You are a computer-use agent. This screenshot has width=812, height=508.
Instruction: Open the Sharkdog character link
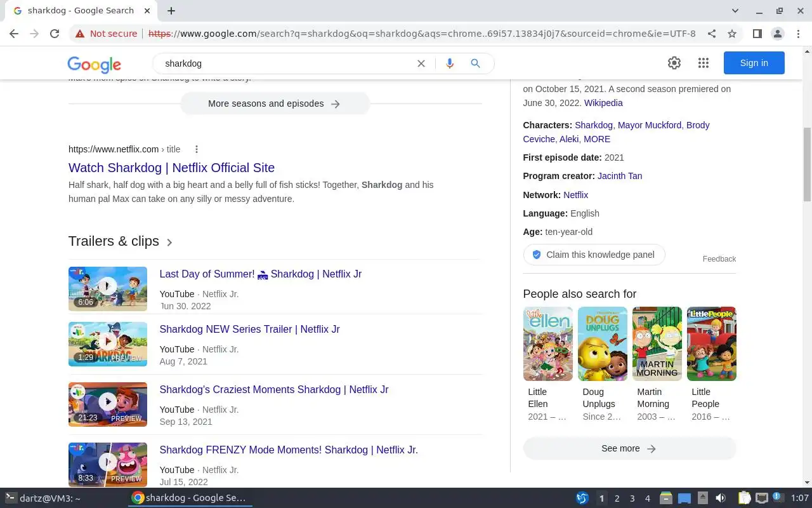(594, 125)
